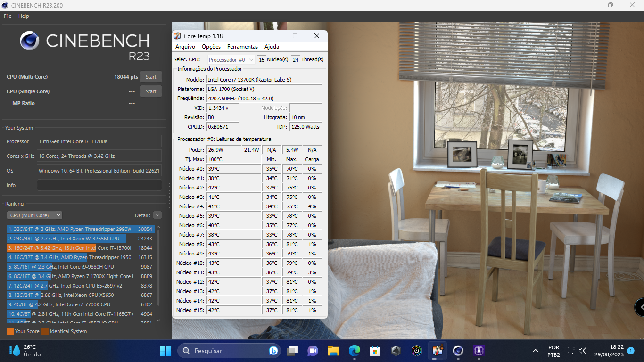
Task: Select ranking row Ryzen 7 1700X
Action: [x=80, y=276]
